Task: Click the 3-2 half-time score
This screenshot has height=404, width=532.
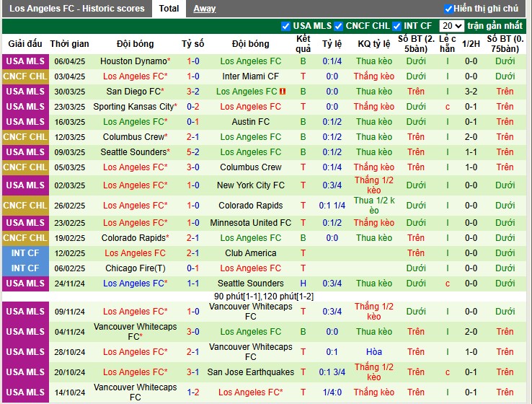Action: [x=471, y=92]
